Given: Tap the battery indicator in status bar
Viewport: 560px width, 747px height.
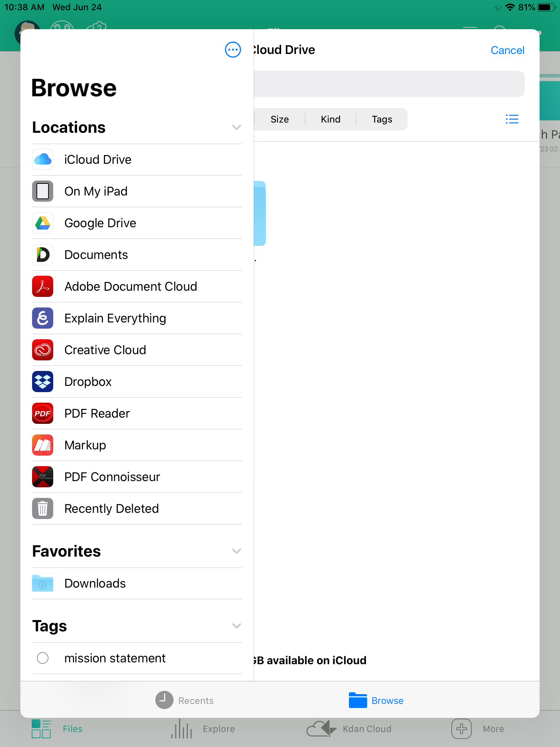Looking at the screenshot, I should point(547,7).
